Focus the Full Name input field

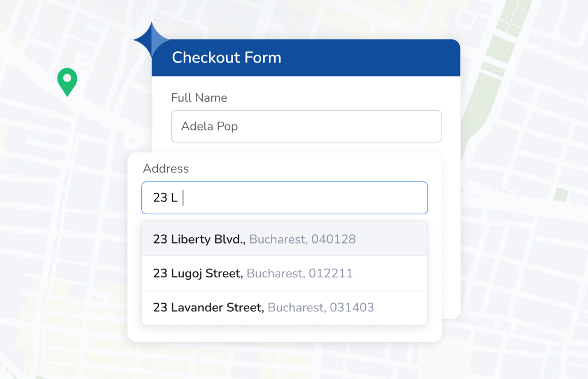pyautogui.click(x=306, y=126)
